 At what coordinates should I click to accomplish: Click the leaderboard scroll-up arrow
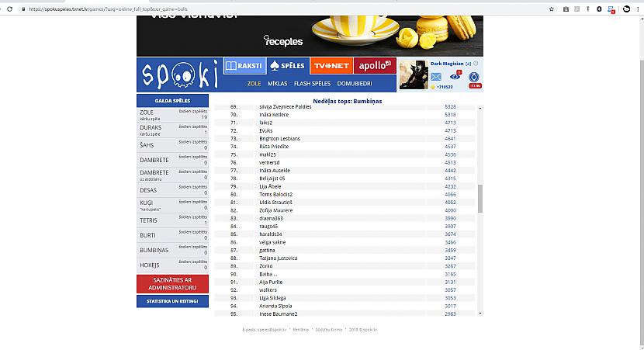click(x=480, y=108)
